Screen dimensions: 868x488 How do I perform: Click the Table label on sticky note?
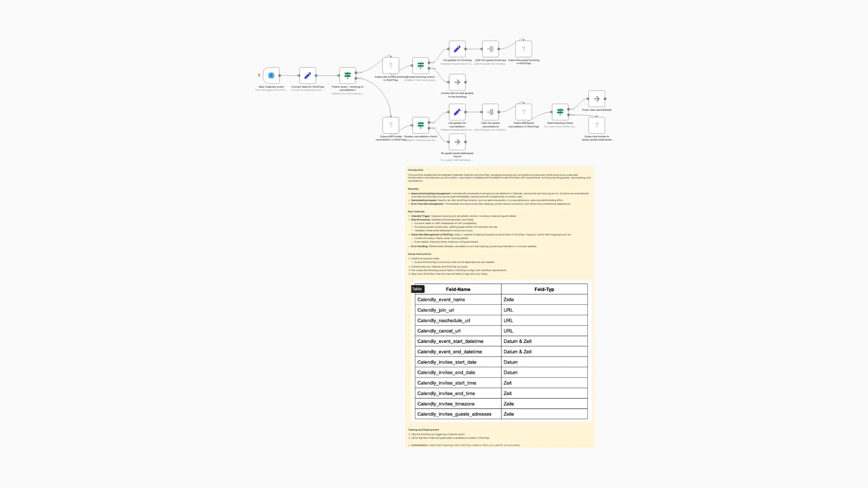coord(417,289)
